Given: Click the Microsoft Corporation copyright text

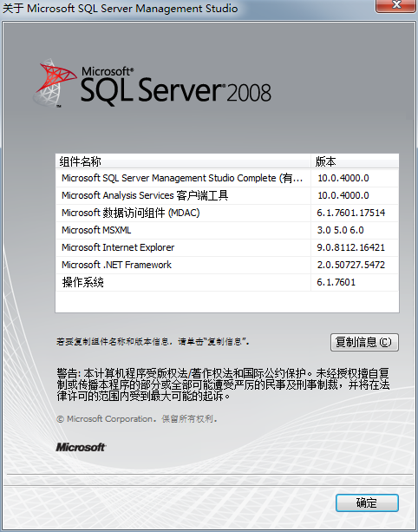Looking at the screenshot, I should (137, 419).
